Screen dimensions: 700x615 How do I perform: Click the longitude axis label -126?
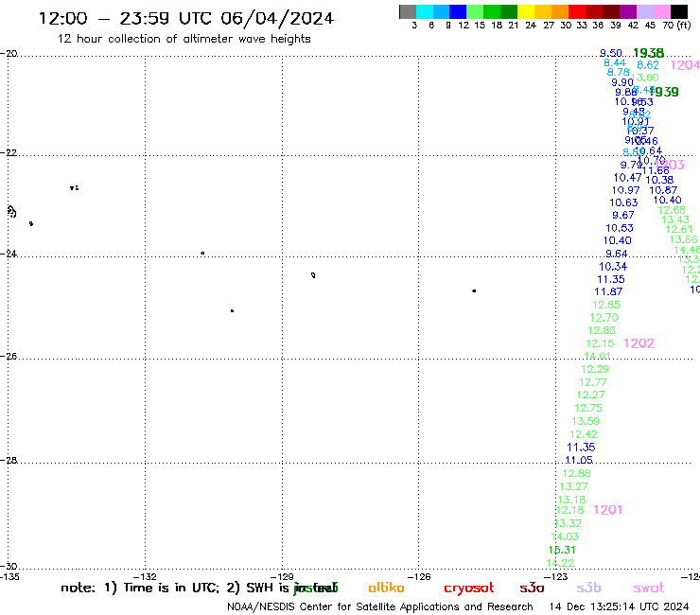tap(419, 576)
